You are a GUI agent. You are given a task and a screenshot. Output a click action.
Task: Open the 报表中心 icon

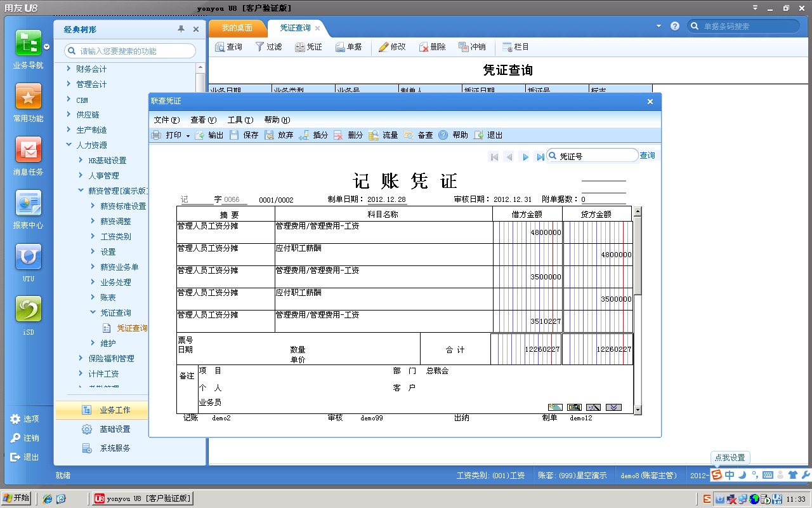(x=29, y=203)
